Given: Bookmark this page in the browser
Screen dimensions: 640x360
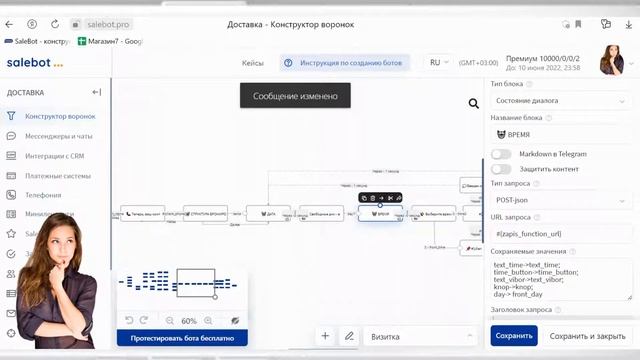Looking at the screenshot, I should [578, 24].
